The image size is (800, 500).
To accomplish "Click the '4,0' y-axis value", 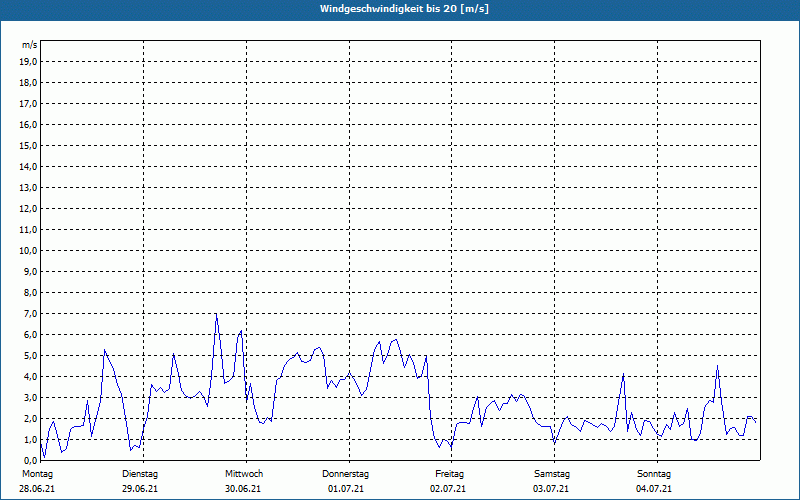I will point(31,377).
